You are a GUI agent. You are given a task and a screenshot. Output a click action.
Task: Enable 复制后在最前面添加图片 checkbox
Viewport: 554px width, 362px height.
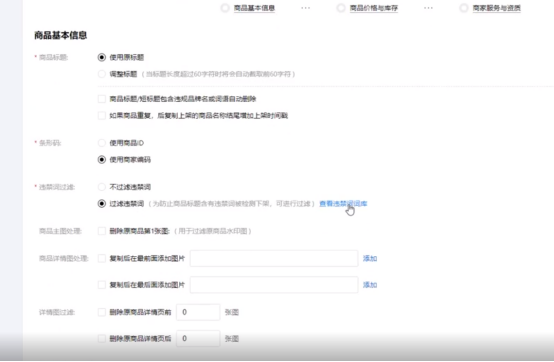[102, 259]
